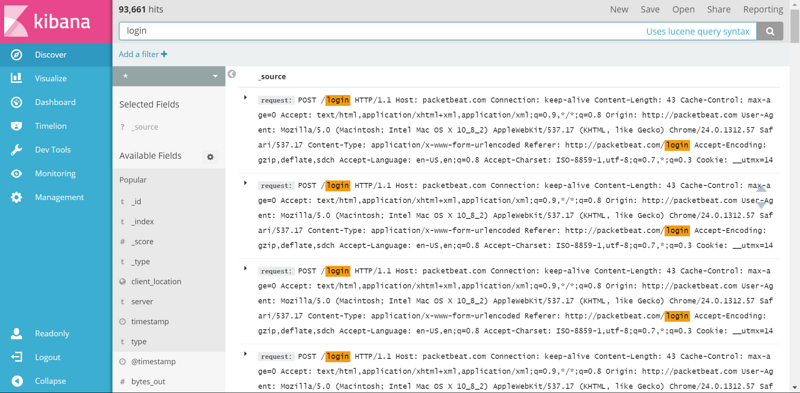Expand the fourth log document row
The image size is (800, 393).
pos(245,353)
